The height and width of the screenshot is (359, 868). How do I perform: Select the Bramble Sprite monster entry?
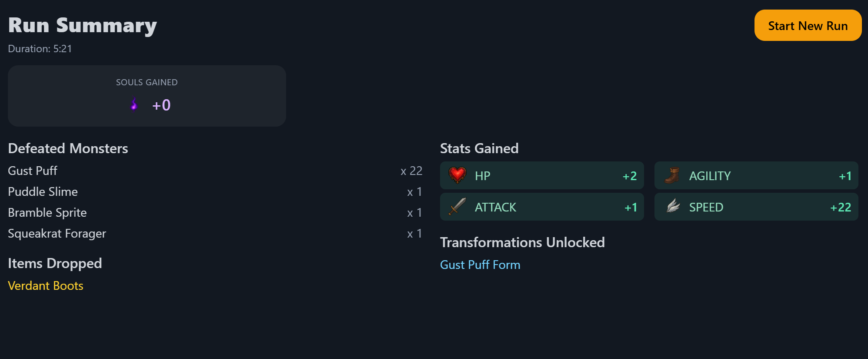tap(47, 212)
